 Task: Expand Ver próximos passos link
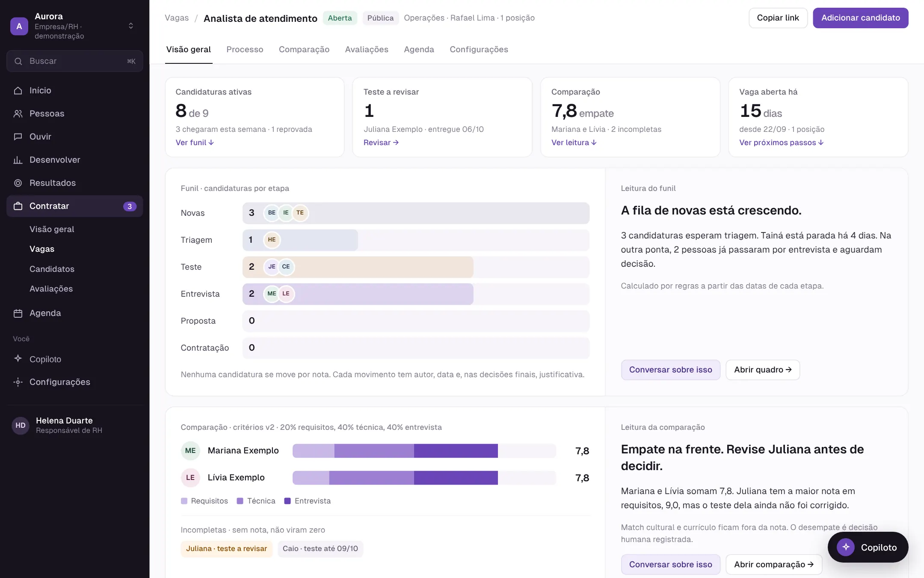[781, 143]
